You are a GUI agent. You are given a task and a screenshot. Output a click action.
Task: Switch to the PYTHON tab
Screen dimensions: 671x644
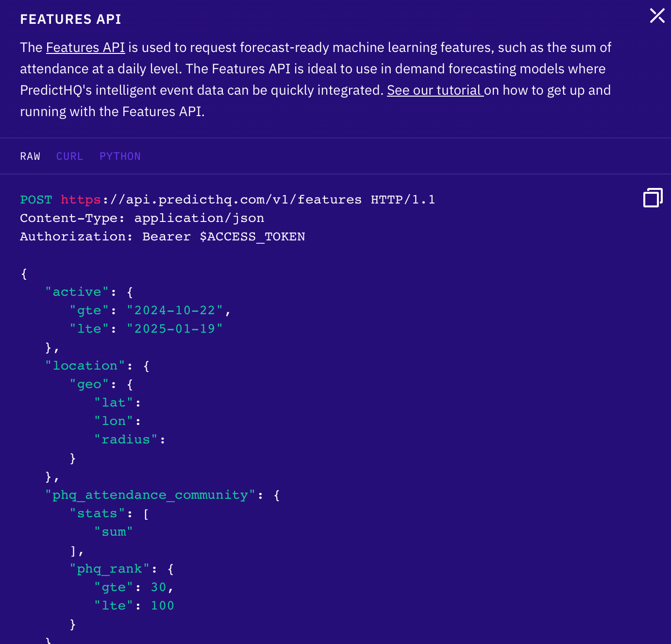(120, 156)
